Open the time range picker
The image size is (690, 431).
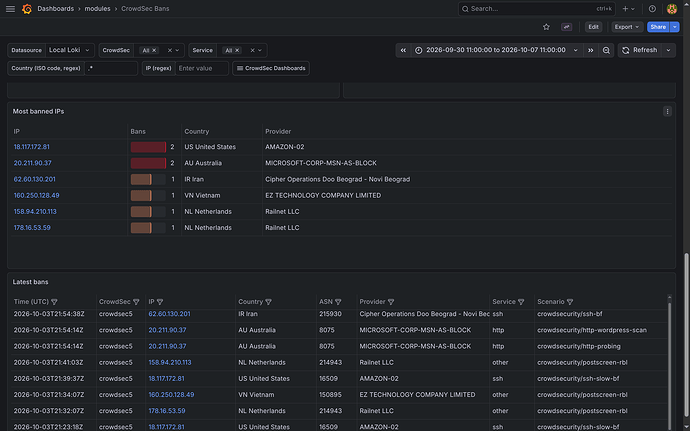click(x=497, y=50)
